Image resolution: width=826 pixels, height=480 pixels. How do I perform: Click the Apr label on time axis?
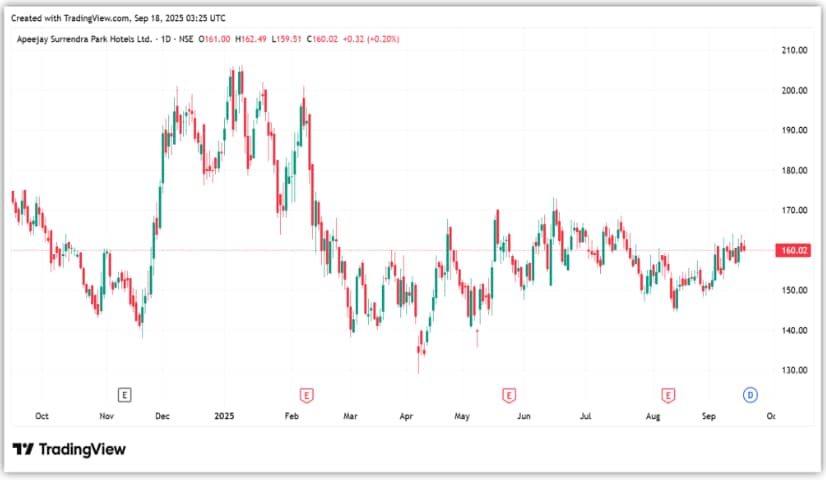pyautogui.click(x=406, y=414)
